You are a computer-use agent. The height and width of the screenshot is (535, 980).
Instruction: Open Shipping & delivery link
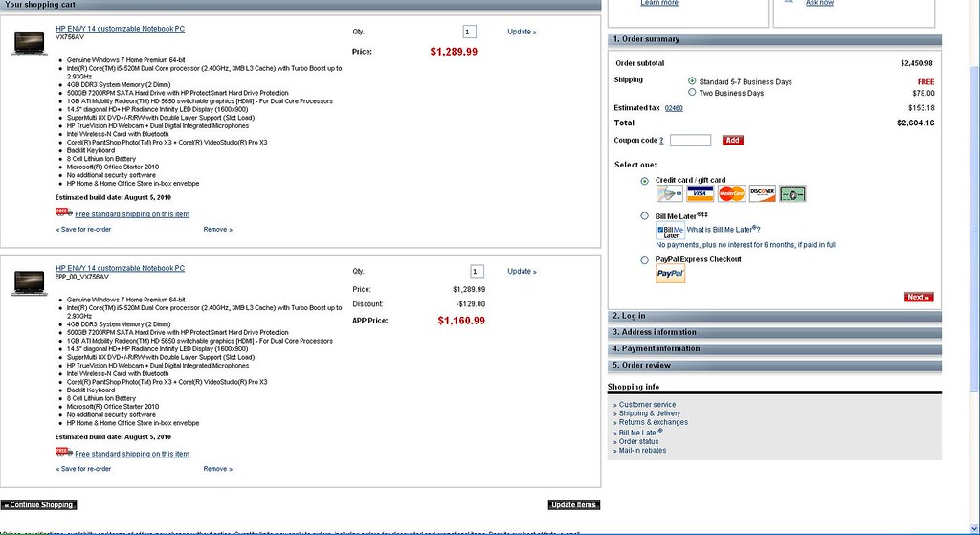click(650, 413)
